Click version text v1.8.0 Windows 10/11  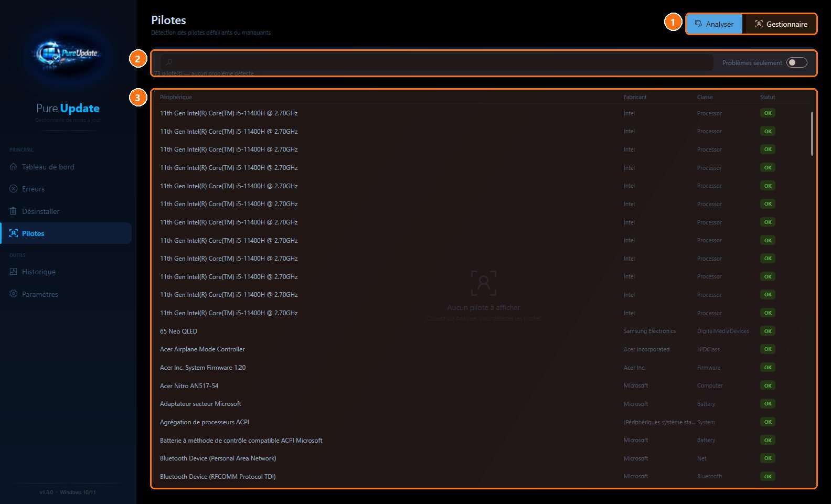click(68, 492)
